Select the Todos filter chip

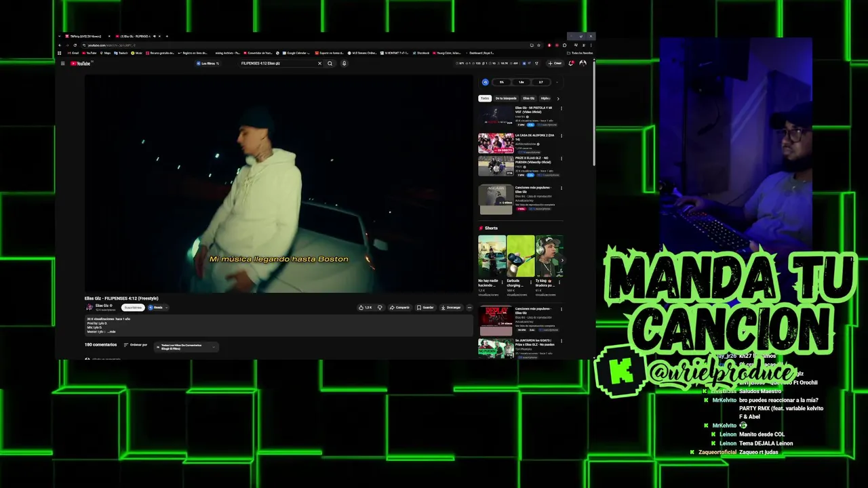[x=485, y=98]
